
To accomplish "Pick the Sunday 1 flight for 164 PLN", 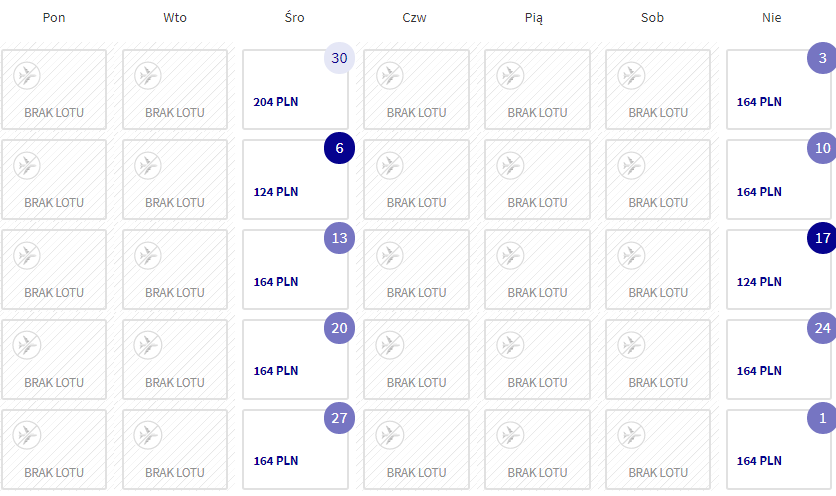I will pos(778,450).
